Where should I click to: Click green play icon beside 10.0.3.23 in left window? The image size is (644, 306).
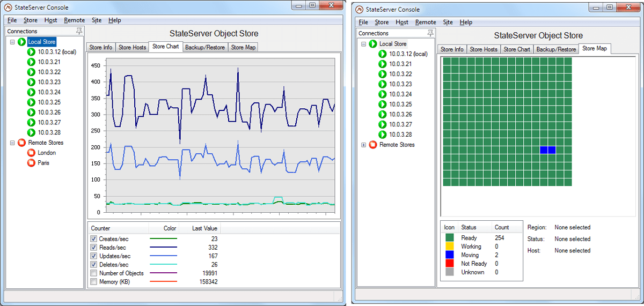click(32, 82)
